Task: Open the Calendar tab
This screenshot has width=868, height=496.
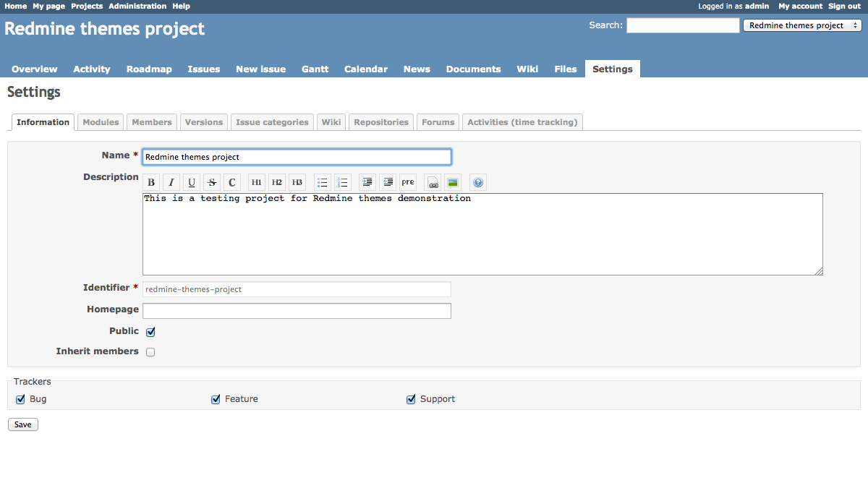Action: click(x=366, y=69)
